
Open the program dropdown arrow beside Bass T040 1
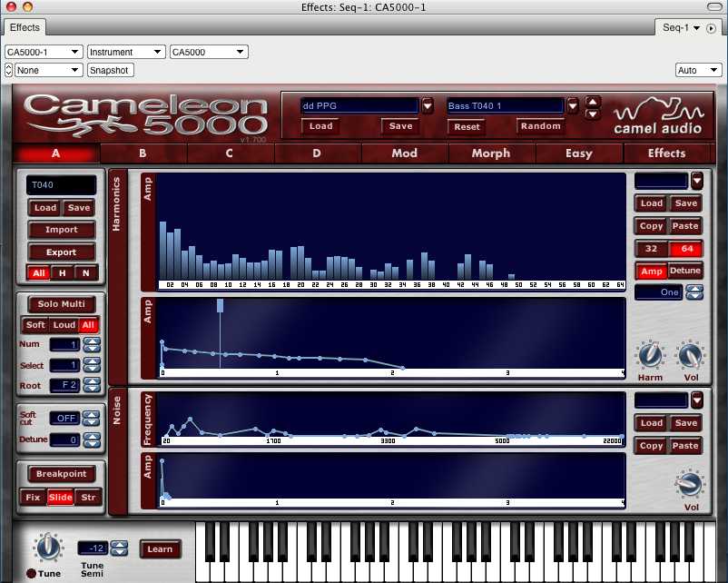click(573, 106)
